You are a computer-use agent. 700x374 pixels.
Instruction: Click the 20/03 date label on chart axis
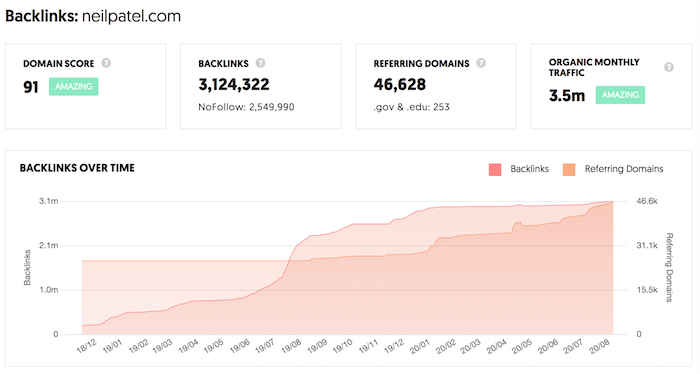tap(470, 346)
